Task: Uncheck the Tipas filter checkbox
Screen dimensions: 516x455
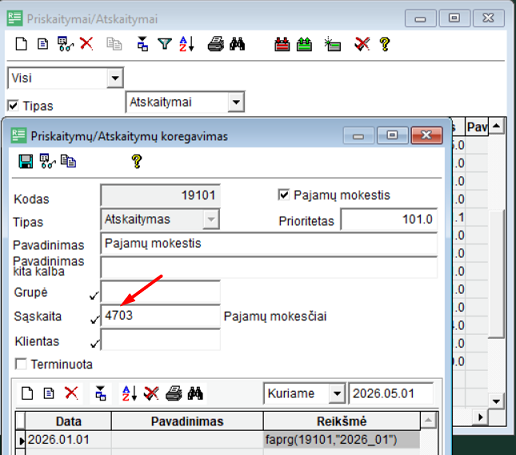Action: (13, 106)
